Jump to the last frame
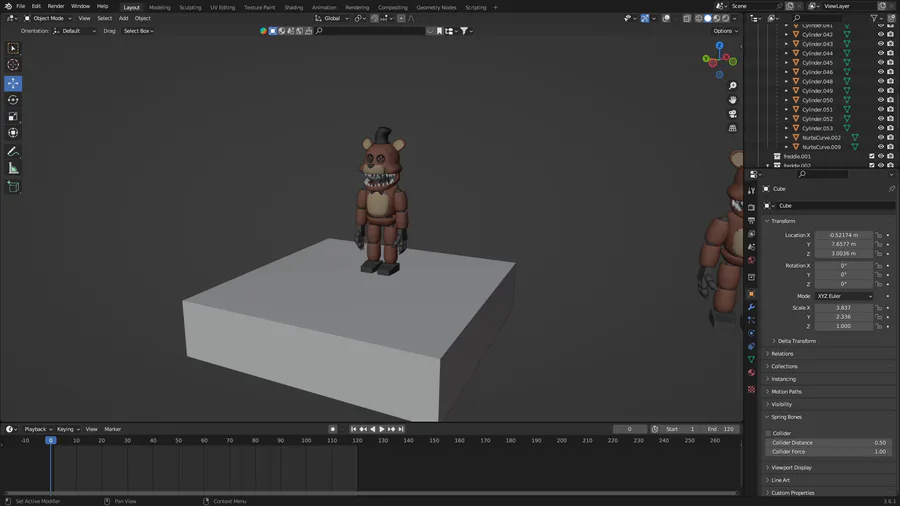 coord(401,429)
